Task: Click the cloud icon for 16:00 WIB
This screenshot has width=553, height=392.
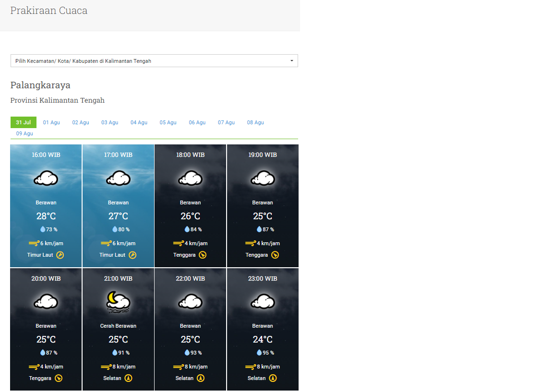Action: tap(46, 178)
